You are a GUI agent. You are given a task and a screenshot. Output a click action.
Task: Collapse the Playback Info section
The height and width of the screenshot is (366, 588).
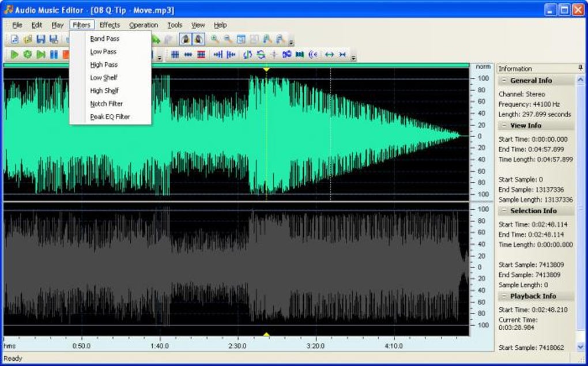(x=504, y=296)
